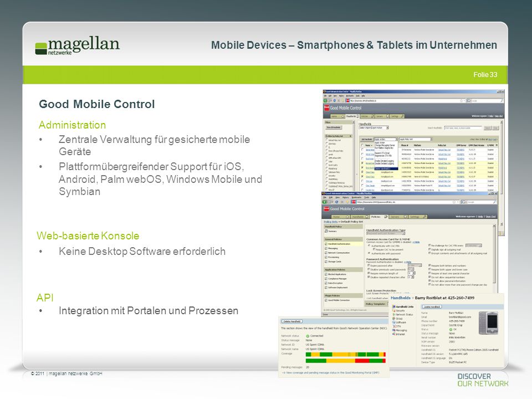Image resolution: width=532 pixels, height=399 pixels.
Task: Click the green Back arrow in the Policies browser window
Action: click(x=325, y=202)
